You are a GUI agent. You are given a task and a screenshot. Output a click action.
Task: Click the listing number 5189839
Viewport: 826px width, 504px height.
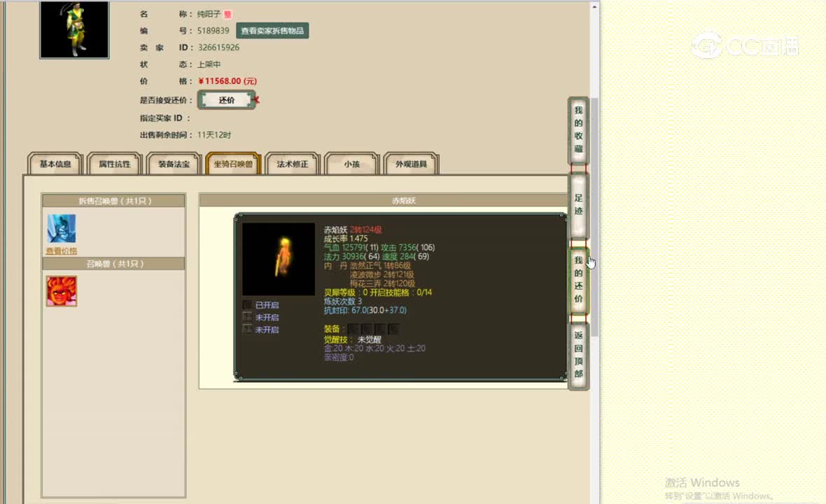tap(213, 31)
